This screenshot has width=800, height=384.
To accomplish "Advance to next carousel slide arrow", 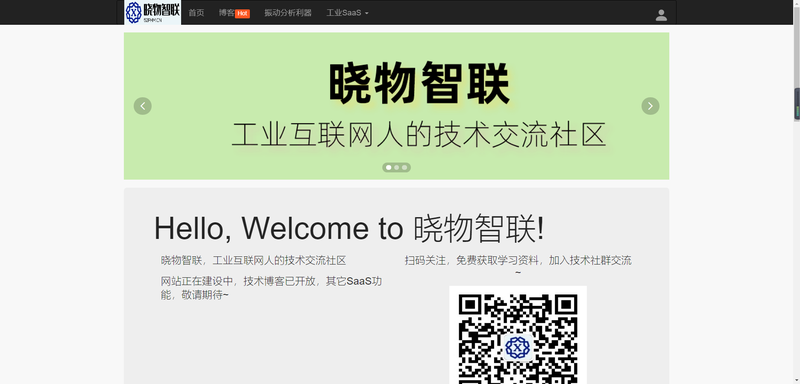I will (x=650, y=106).
